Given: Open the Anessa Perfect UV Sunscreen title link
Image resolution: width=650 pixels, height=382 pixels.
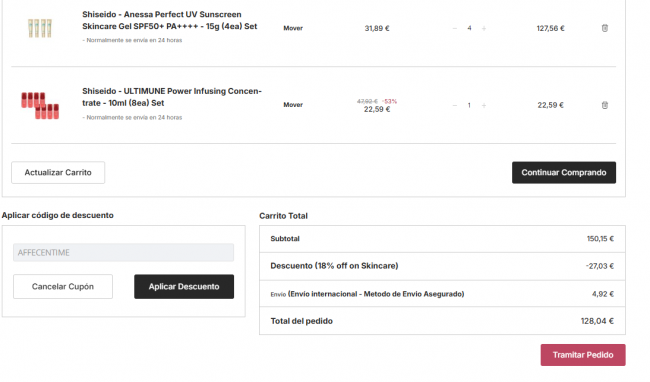Looking at the screenshot, I should click(x=170, y=20).
